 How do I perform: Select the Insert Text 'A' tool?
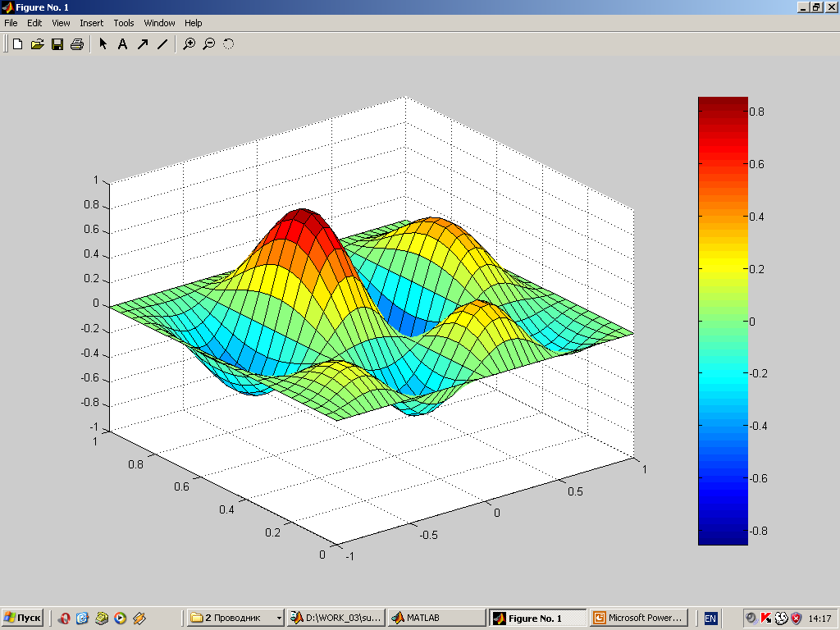click(x=123, y=44)
